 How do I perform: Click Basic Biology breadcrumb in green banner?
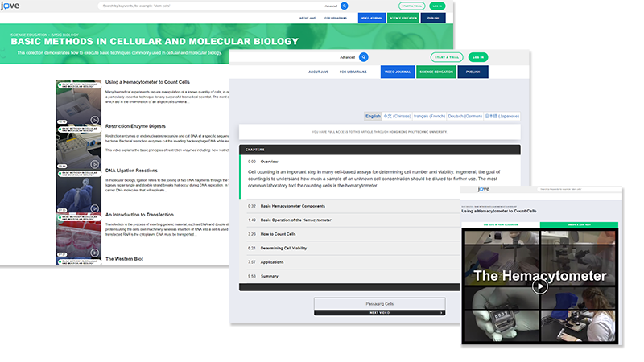[x=65, y=35]
